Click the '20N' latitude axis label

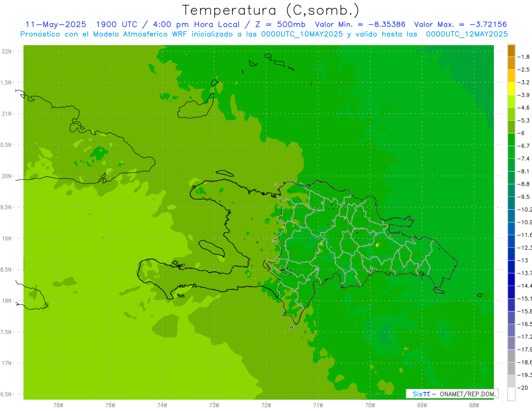click(x=7, y=176)
